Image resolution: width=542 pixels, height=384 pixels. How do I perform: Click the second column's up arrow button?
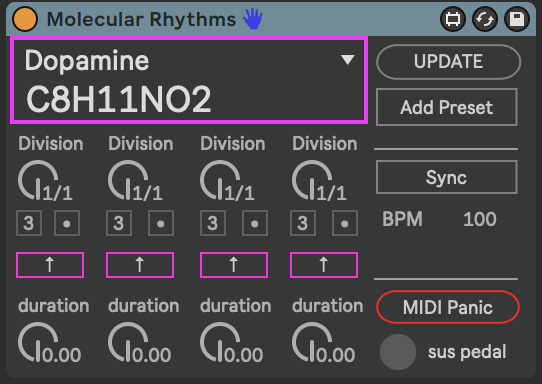(x=140, y=265)
